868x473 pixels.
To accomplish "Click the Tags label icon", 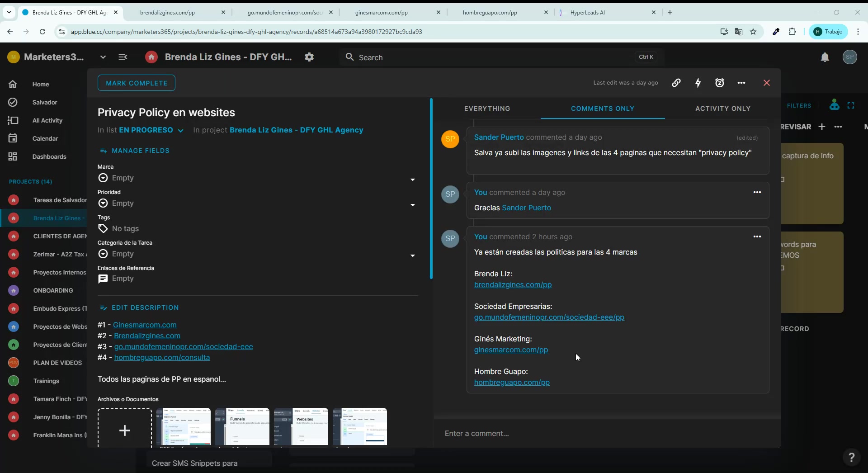I will tap(103, 228).
